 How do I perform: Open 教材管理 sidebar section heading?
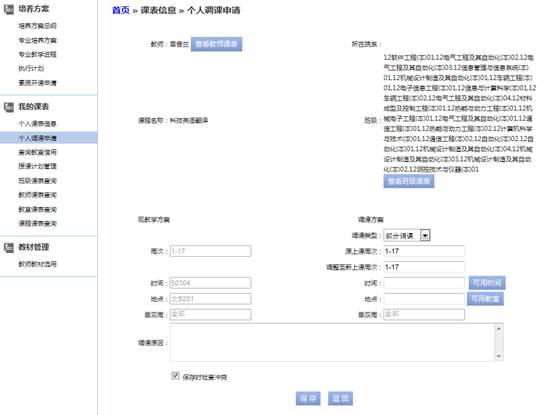tap(34, 247)
